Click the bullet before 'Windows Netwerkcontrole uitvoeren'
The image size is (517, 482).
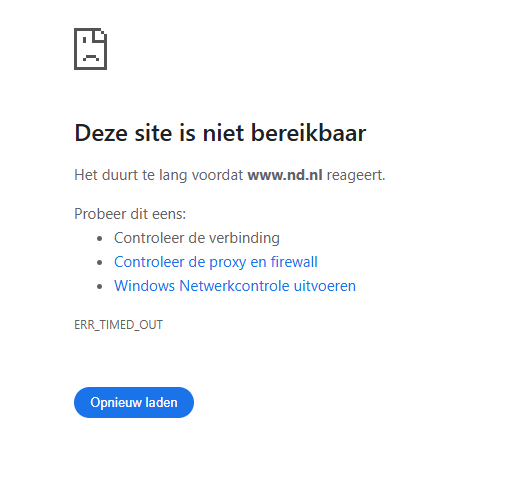coord(99,287)
